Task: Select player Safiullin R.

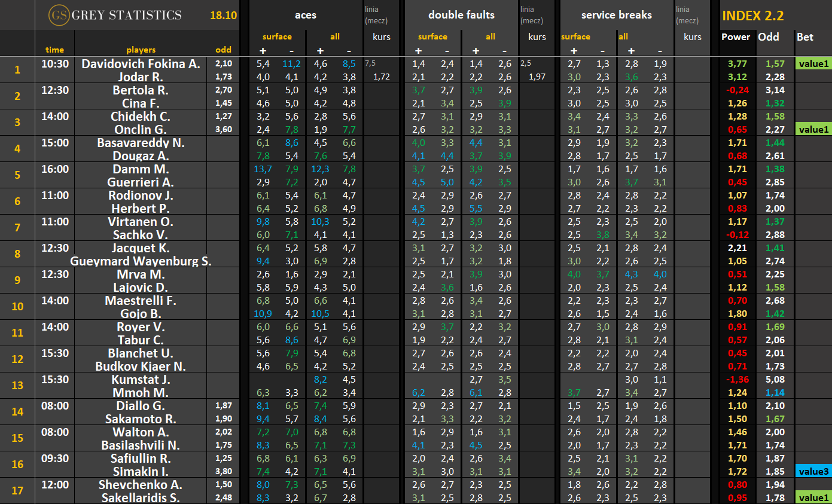Action: (x=141, y=458)
